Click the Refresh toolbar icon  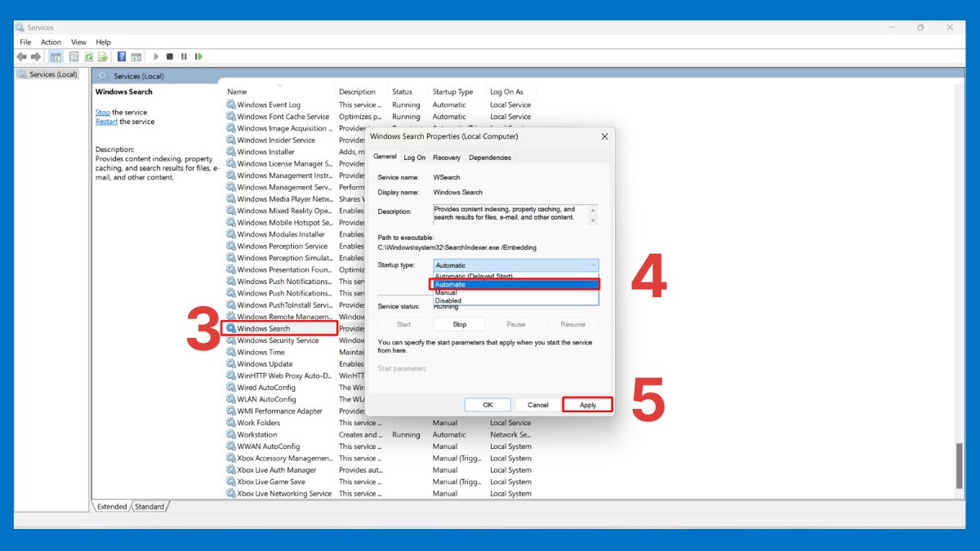tap(88, 56)
